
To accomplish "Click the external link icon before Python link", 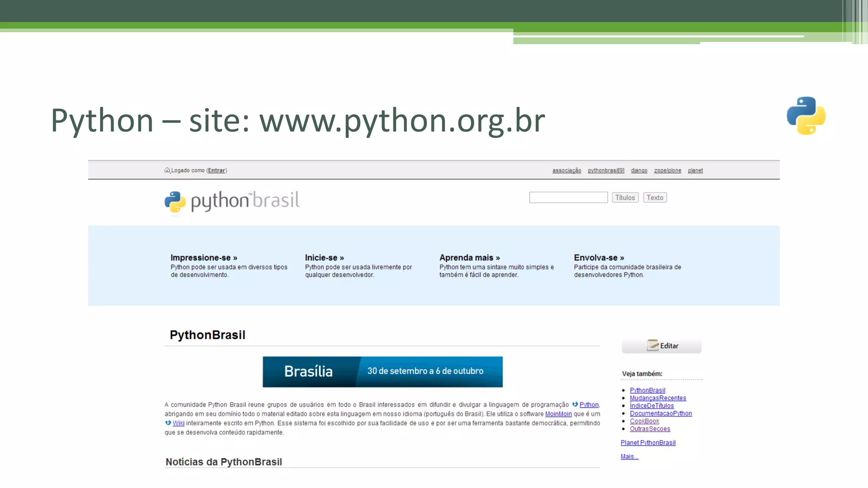I will [575, 405].
